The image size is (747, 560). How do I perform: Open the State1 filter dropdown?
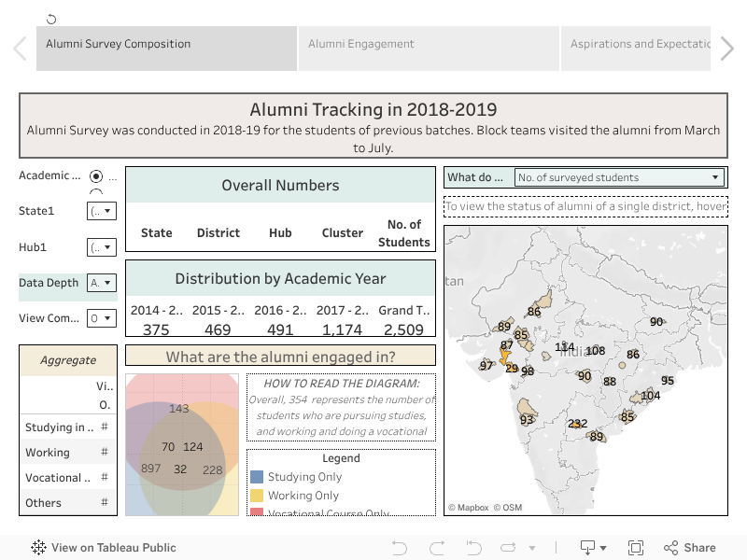click(x=102, y=211)
